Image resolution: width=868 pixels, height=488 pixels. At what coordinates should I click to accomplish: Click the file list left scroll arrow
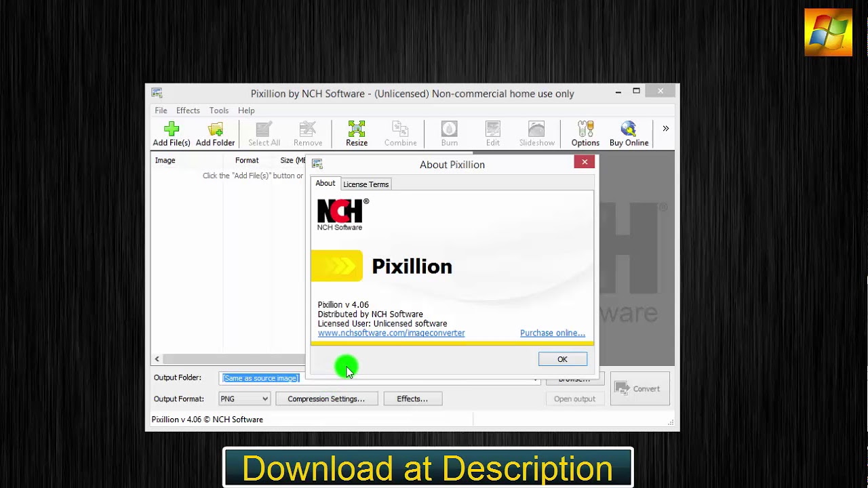coord(157,359)
